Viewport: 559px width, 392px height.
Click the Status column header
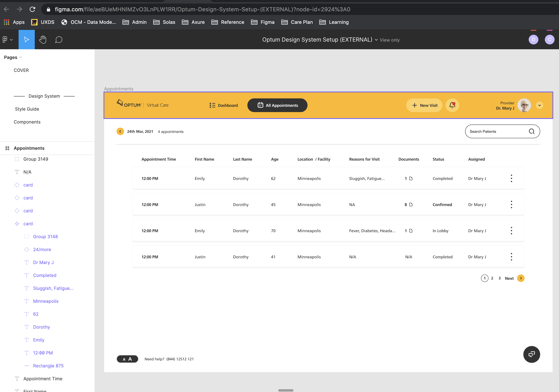[438, 159]
